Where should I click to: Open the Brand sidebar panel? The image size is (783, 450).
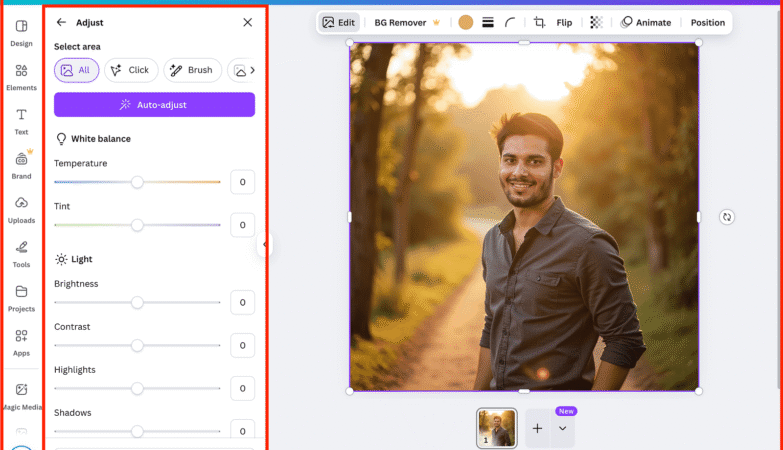(x=21, y=166)
